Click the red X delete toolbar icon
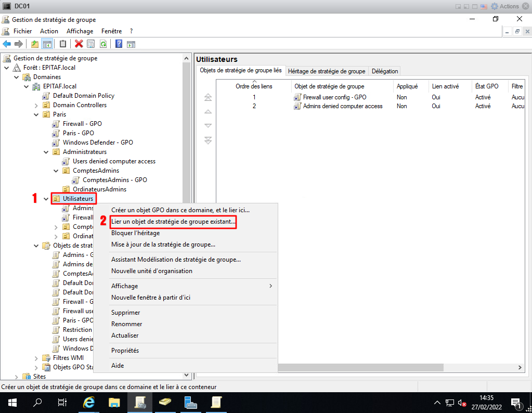532x413 pixels. point(79,44)
